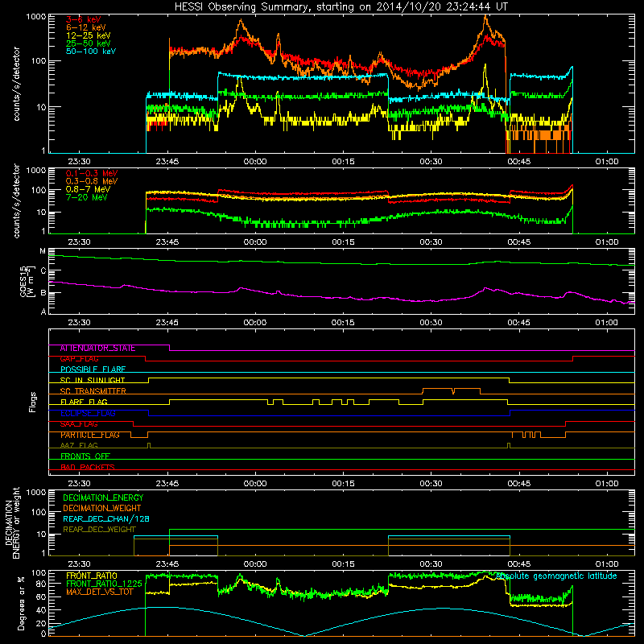This screenshot has height=644, width=644.
Task: Click the C class tick label
Action: pos(43,271)
